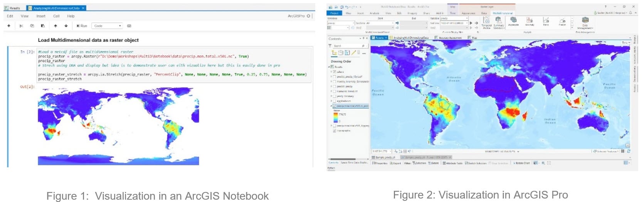Open the Project tab in ArcGIS Pro
644x202 pixels.
tap(334, 13)
